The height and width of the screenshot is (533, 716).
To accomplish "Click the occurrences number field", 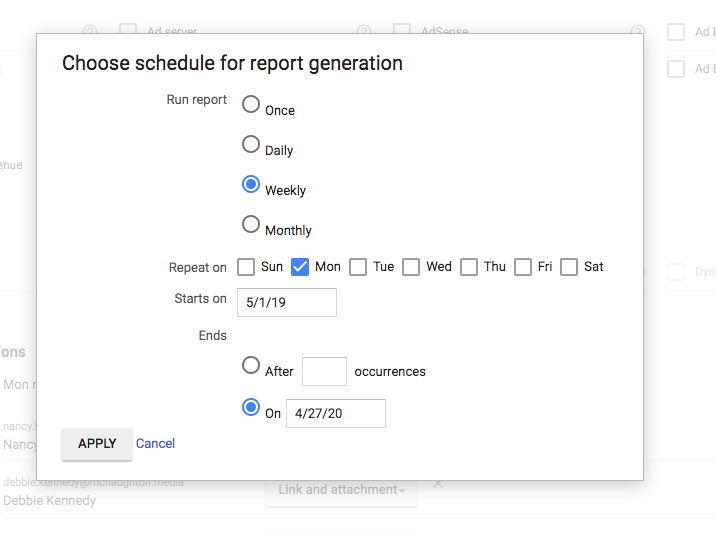I will point(324,371).
